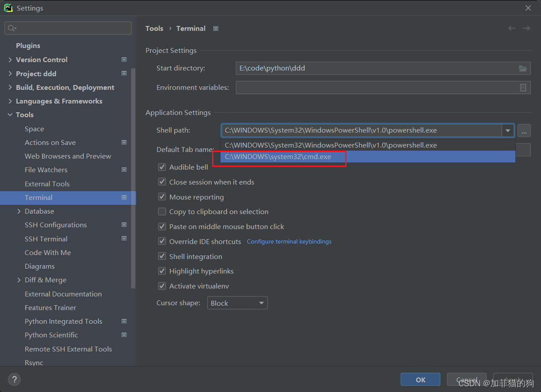This screenshot has width=541, height=392.
Task: Uncheck Activate virtualenv
Action: click(162, 286)
